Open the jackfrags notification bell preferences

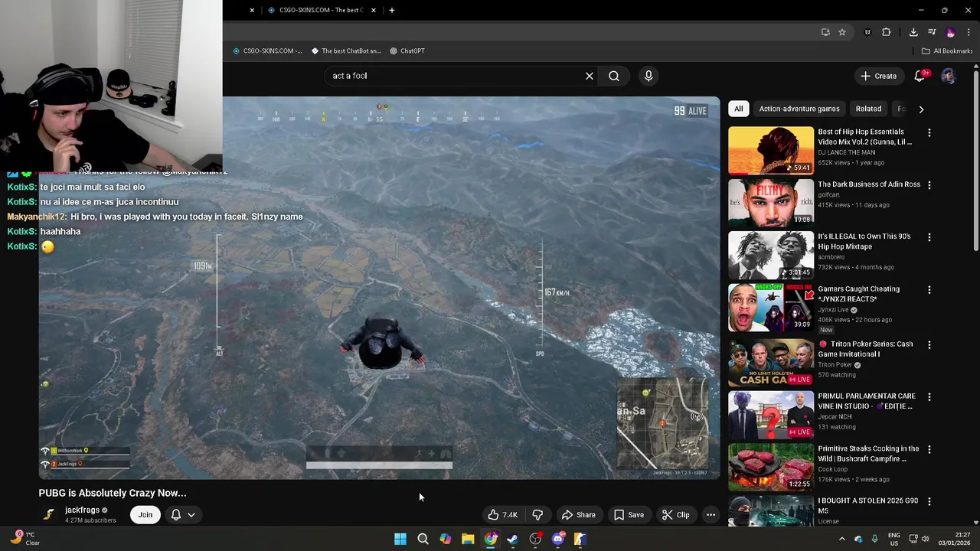(183, 515)
